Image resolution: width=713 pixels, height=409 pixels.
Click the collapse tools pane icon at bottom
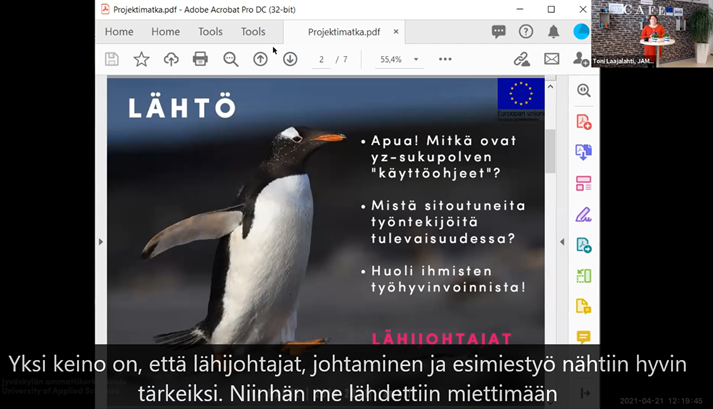point(585,393)
